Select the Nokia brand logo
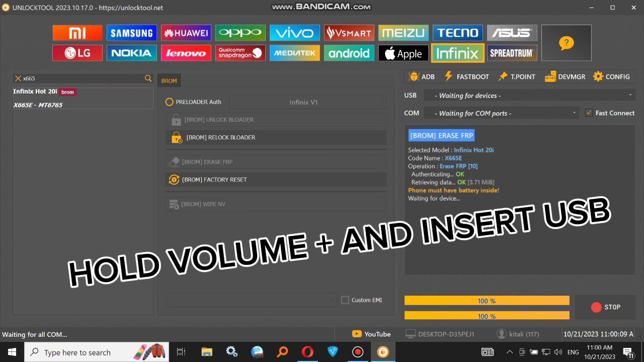Image resolution: width=644 pixels, height=362 pixels. [x=132, y=53]
